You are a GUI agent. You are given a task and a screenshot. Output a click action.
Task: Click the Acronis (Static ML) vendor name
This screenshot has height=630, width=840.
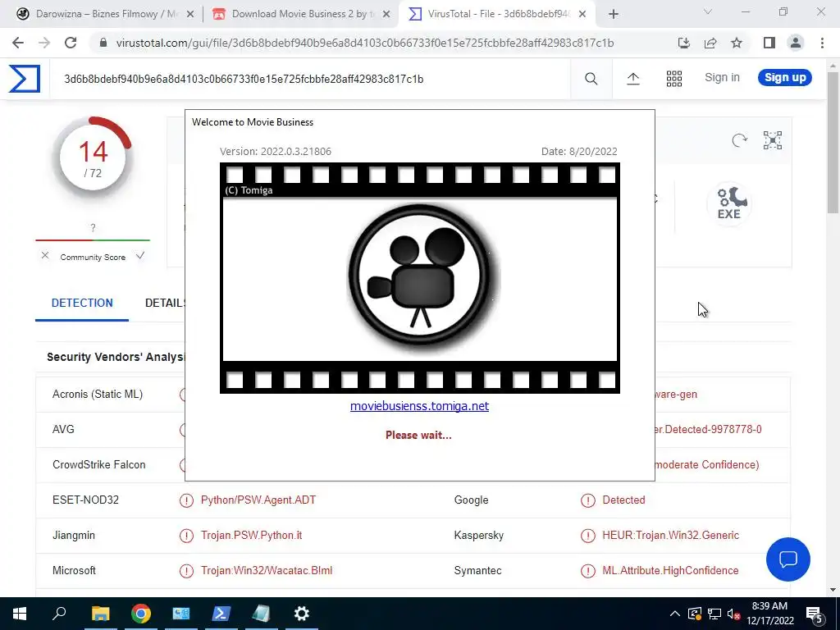tap(98, 395)
